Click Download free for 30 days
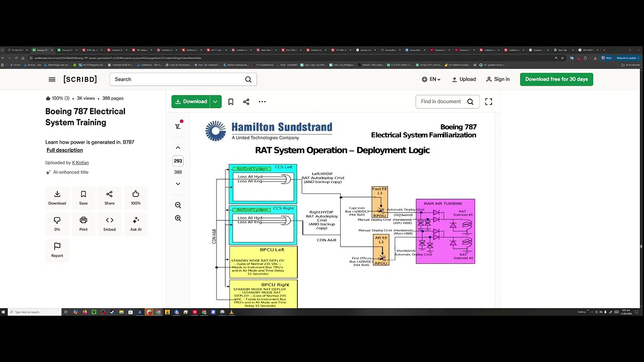Viewport: 644px width, 362px height. tap(556, 79)
